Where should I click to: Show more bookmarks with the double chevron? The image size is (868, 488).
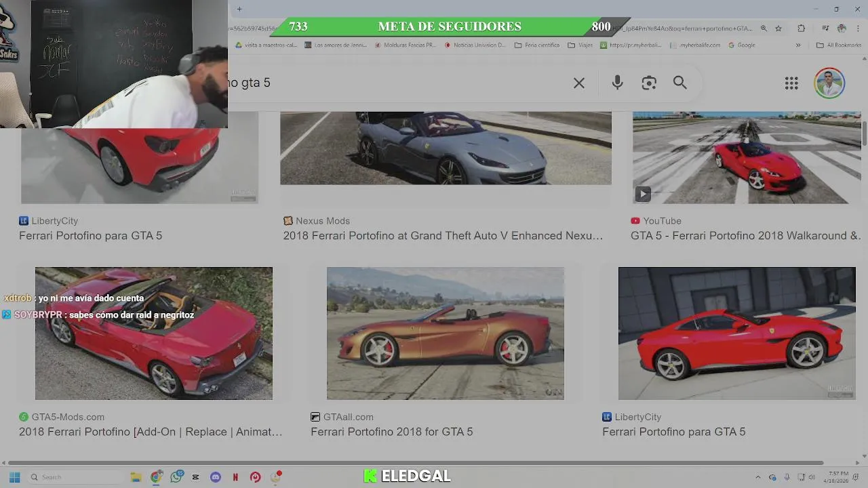pyautogui.click(x=798, y=45)
